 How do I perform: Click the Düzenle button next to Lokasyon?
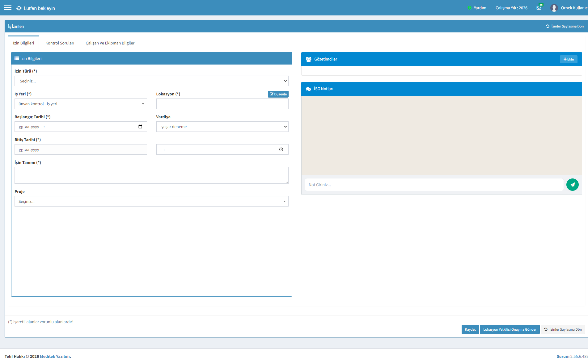(278, 94)
